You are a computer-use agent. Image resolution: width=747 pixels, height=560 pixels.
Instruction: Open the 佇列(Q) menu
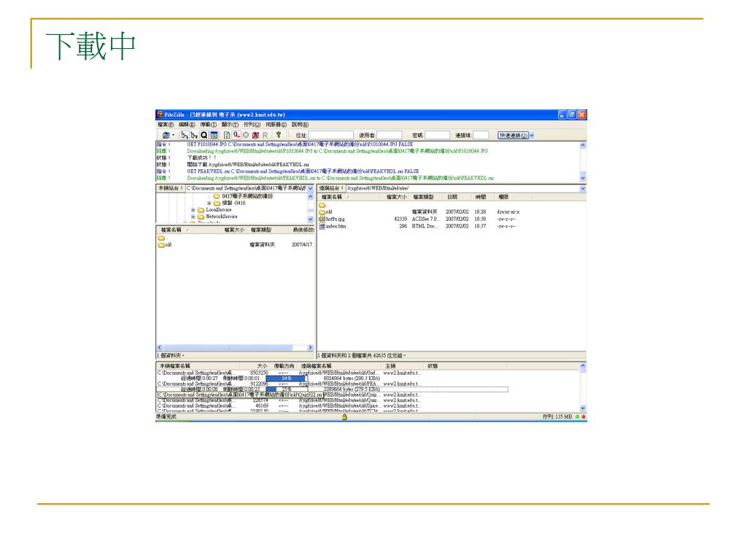pos(252,125)
